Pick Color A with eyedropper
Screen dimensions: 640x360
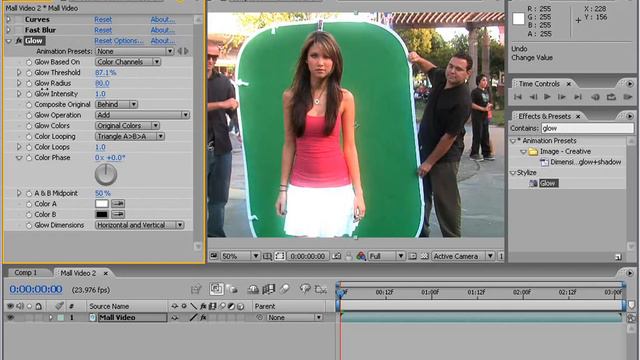coord(118,204)
